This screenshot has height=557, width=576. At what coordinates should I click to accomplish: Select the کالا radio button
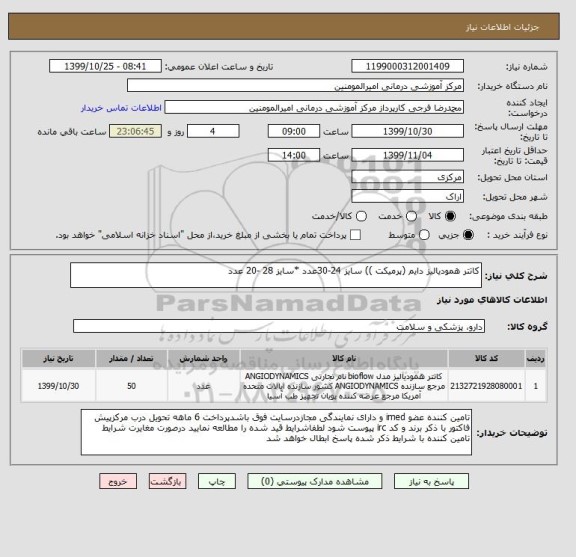point(450,216)
